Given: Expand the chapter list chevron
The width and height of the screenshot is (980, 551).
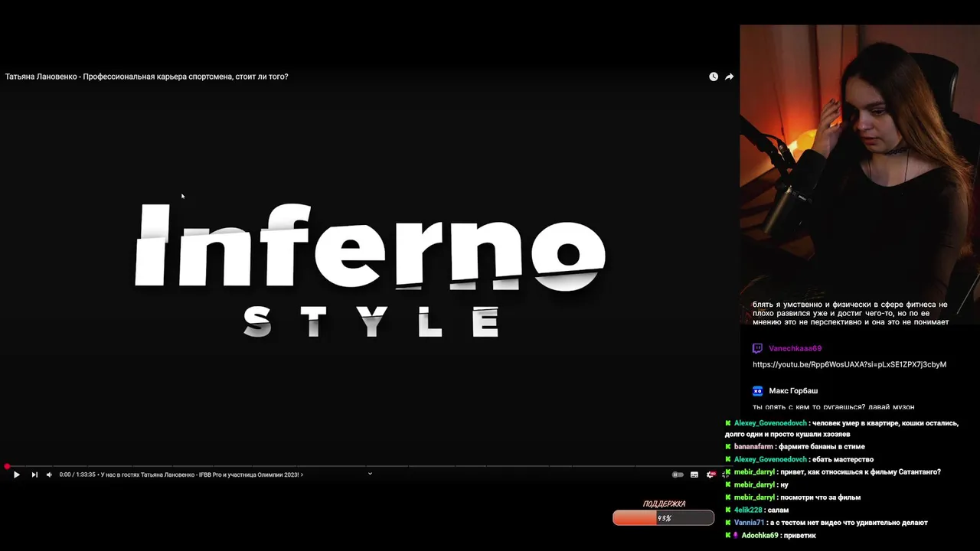Looking at the screenshot, I should click(x=370, y=474).
